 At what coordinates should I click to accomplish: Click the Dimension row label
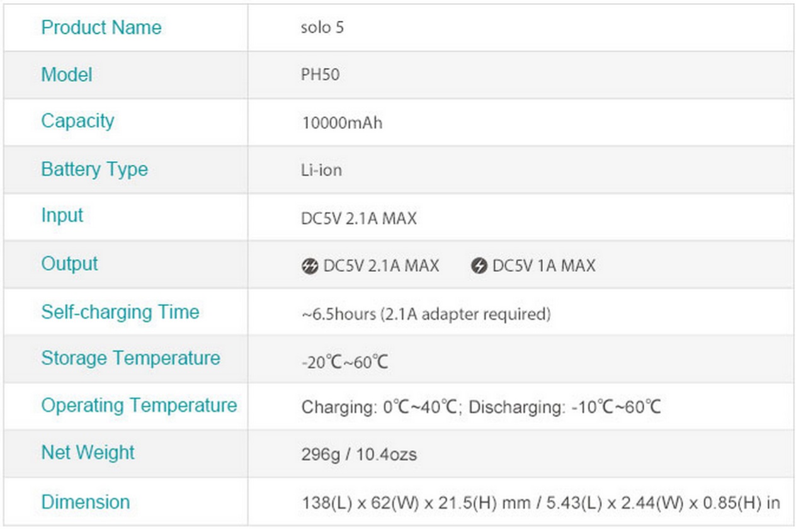(85, 502)
